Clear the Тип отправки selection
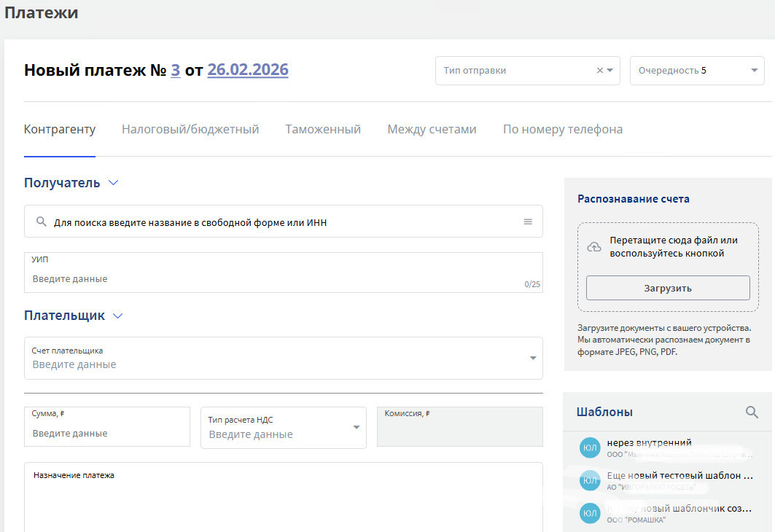 [x=599, y=70]
